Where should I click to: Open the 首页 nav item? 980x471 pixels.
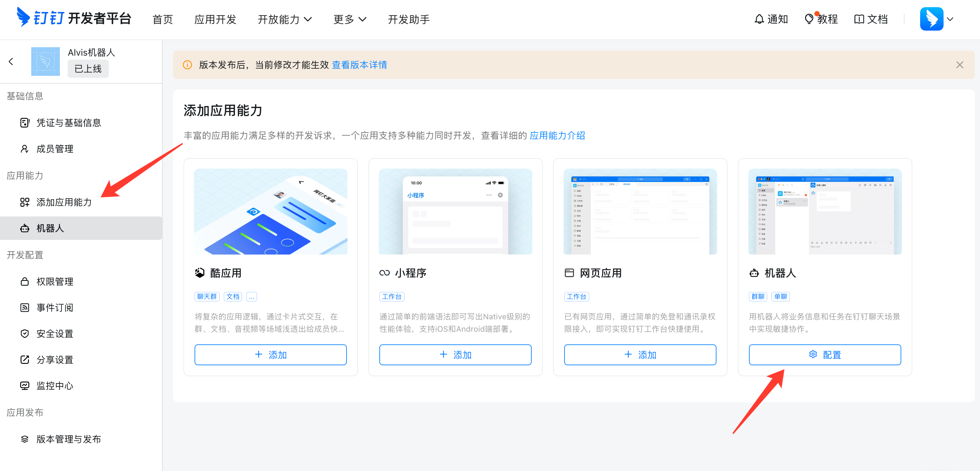(163, 20)
